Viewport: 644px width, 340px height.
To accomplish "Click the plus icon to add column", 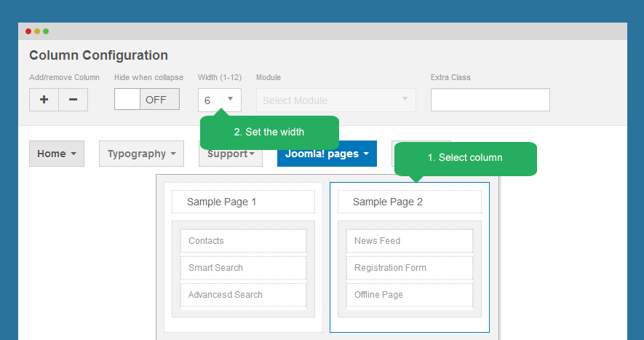I will point(44,100).
